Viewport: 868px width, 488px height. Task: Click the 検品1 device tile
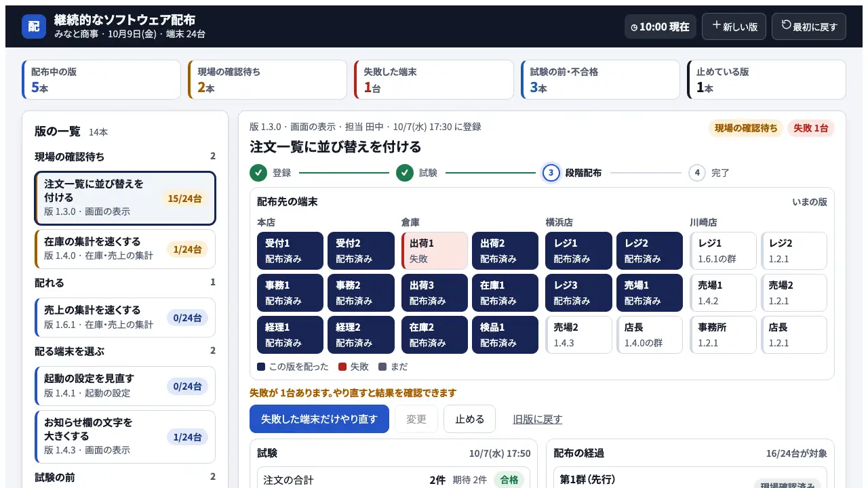[x=505, y=335]
